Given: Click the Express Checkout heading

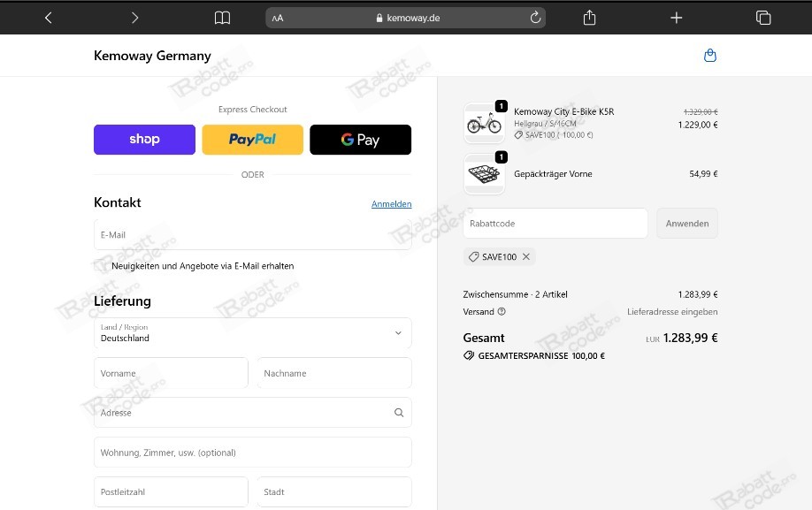Looking at the screenshot, I should [x=252, y=109].
